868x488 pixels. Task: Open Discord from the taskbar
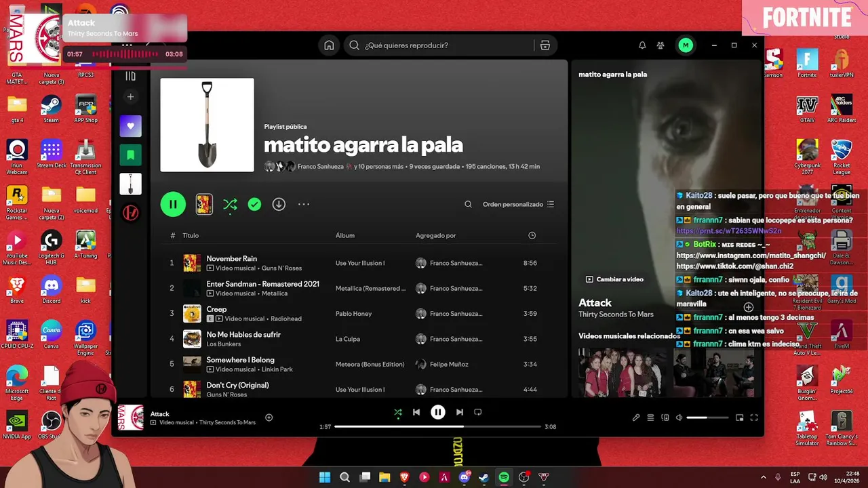click(x=465, y=477)
